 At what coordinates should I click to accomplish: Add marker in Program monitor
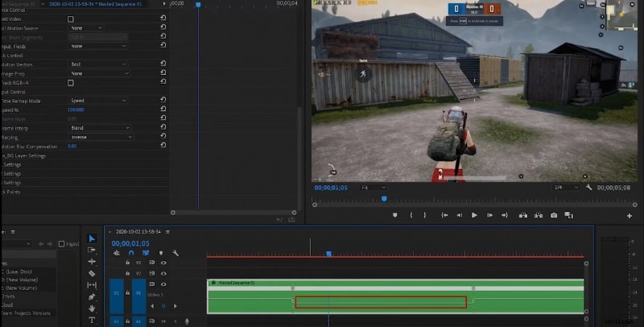[x=394, y=215]
